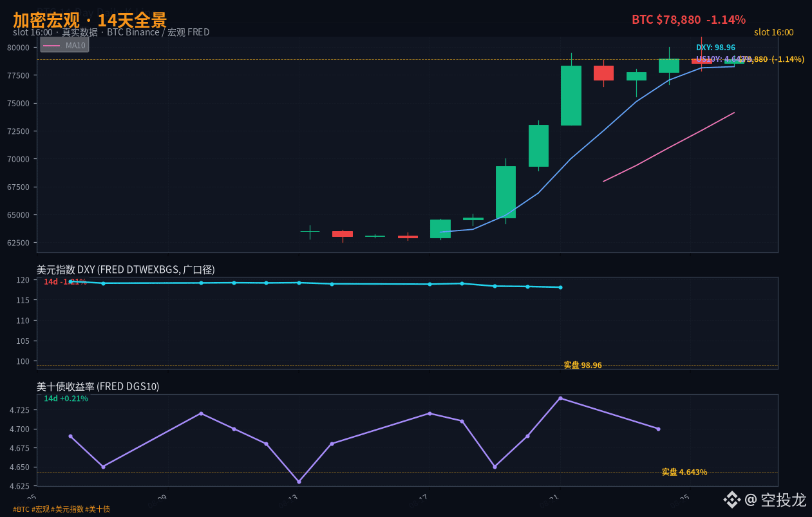Image resolution: width=812 pixels, height=517 pixels.
Task: Click the "$78,880 (-1.14%)" price line label
Action: click(x=771, y=59)
